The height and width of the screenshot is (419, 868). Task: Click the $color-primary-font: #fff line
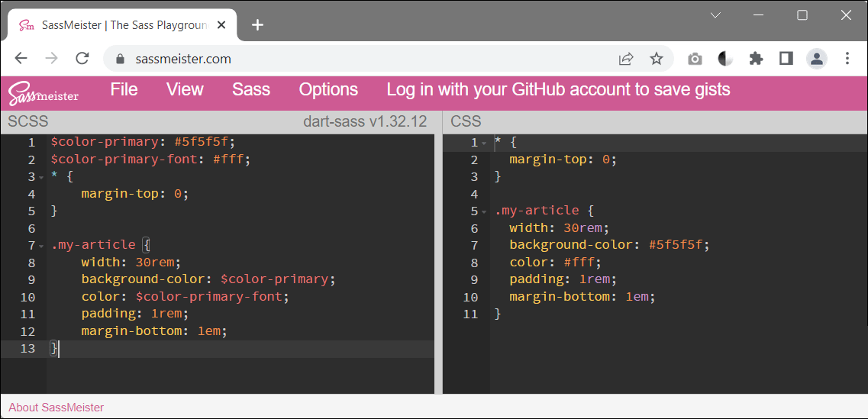click(x=151, y=160)
